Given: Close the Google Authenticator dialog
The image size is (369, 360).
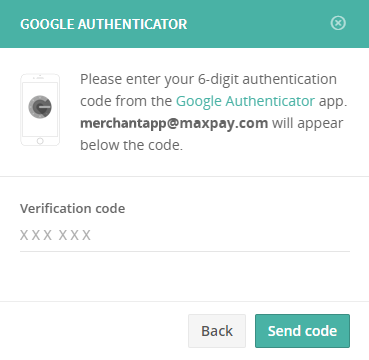Looking at the screenshot, I should point(338,23).
